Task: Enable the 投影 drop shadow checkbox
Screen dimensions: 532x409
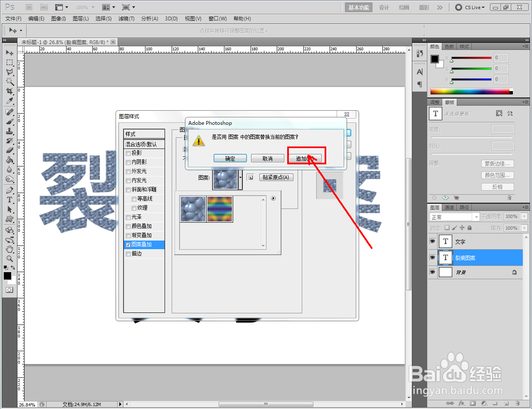Action: 128,153
